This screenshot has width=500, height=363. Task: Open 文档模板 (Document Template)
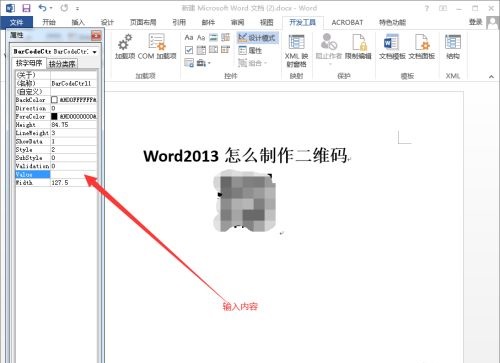coord(392,46)
